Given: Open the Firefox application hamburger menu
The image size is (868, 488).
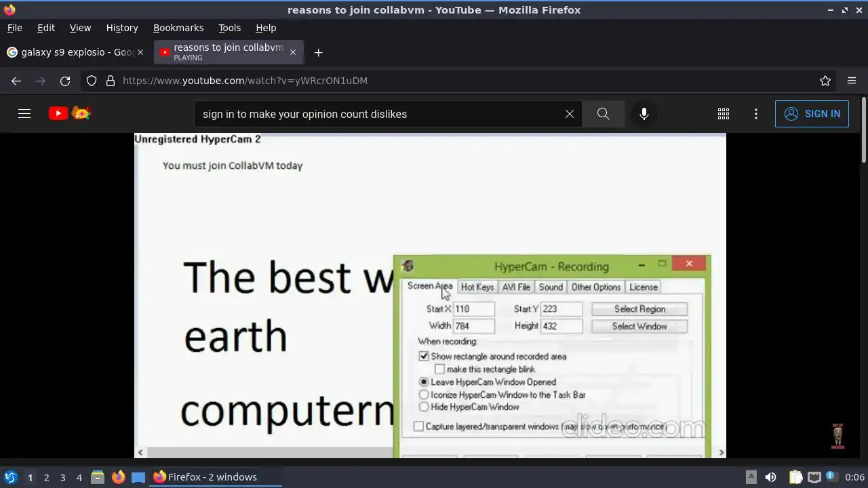Looking at the screenshot, I should [852, 81].
